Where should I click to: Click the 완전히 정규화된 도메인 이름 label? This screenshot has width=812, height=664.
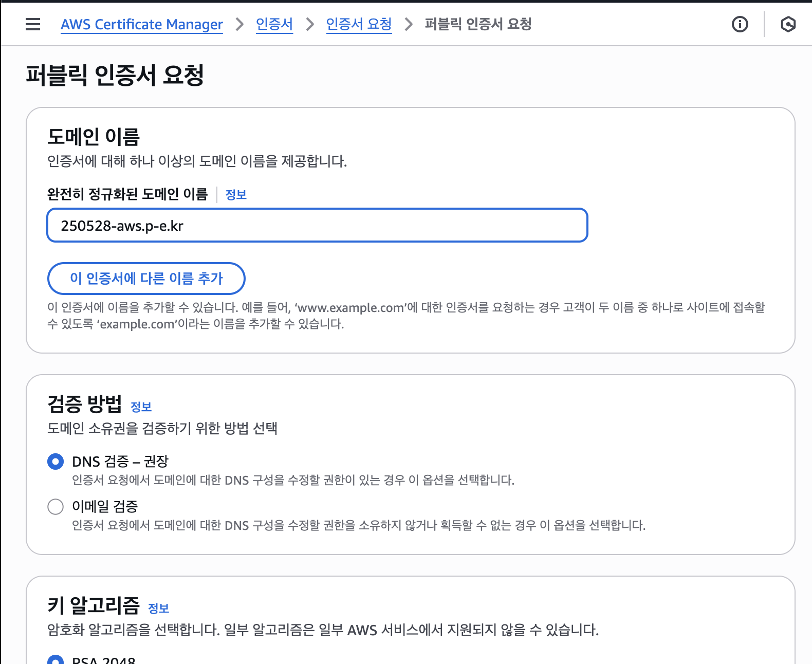point(127,194)
